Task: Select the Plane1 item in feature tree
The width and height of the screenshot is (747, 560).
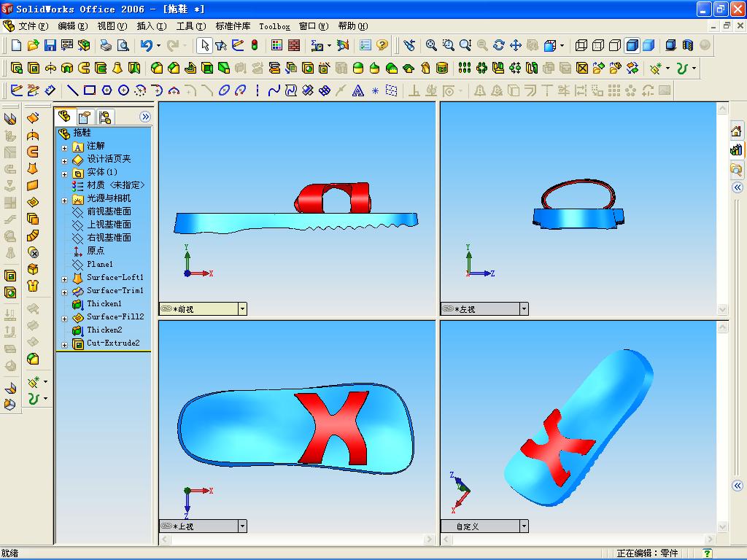Action: point(99,264)
